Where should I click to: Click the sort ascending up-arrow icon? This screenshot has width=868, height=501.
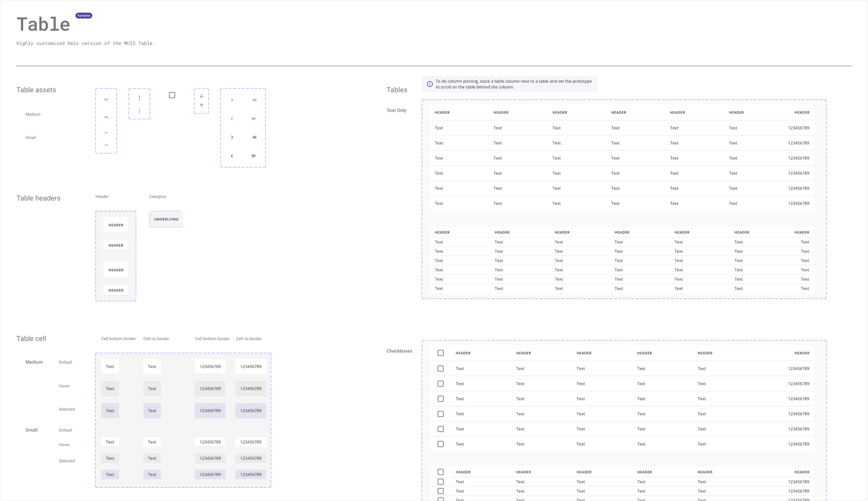point(201,106)
